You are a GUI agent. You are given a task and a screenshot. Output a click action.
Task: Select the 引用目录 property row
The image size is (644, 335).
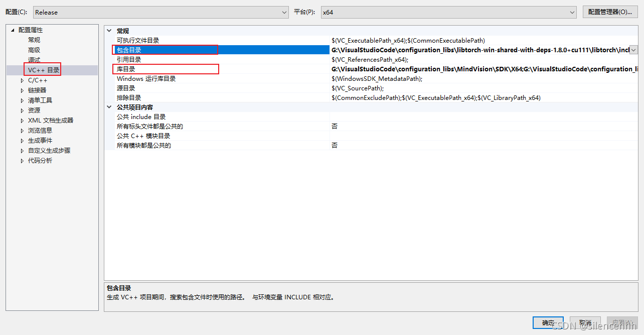[x=371, y=59]
